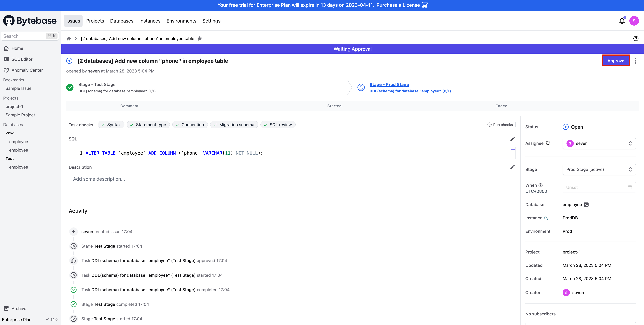
Task: Click the shopping cart license icon
Action: tap(425, 5)
